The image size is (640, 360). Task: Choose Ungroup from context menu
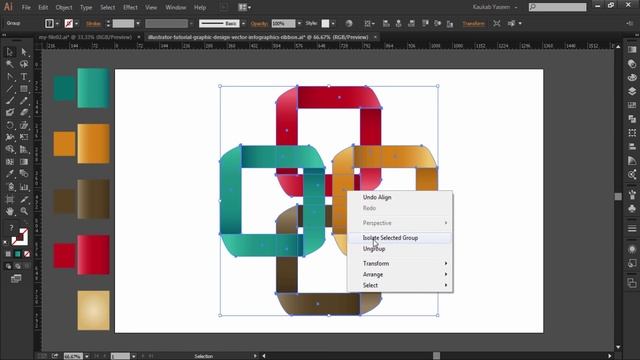click(x=400, y=249)
